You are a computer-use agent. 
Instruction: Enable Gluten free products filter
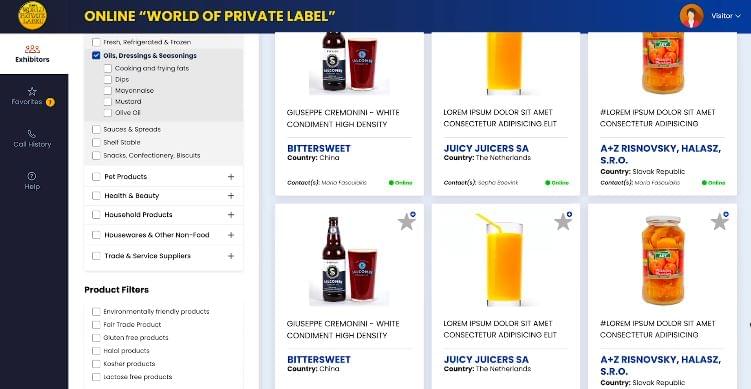(96, 338)
